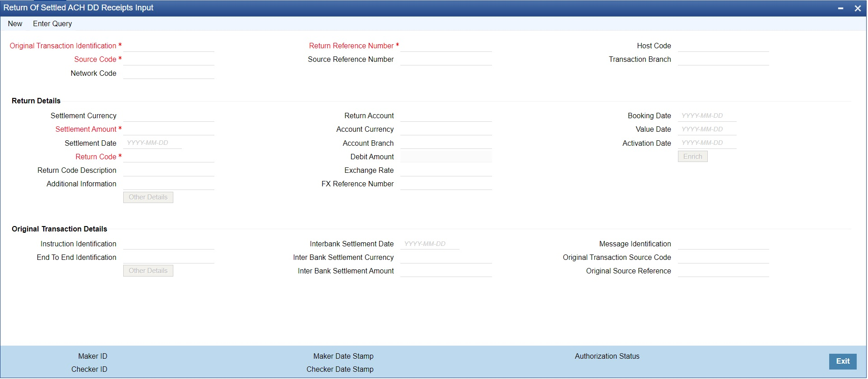Click FX Reference Number input

pyautogui.click(x=446, y=184)
